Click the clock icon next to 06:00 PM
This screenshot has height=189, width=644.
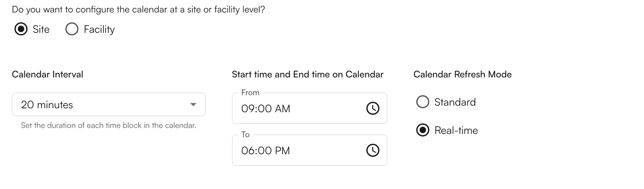point(373,150)
